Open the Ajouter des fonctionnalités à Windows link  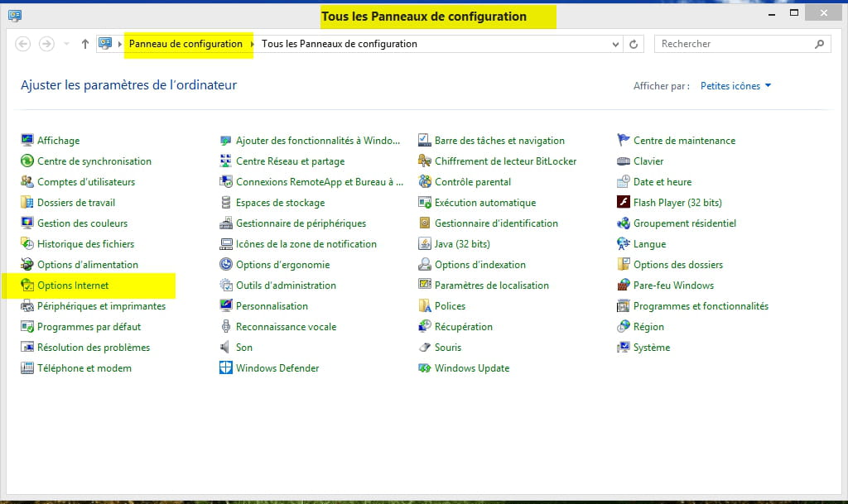click(318, 141)
